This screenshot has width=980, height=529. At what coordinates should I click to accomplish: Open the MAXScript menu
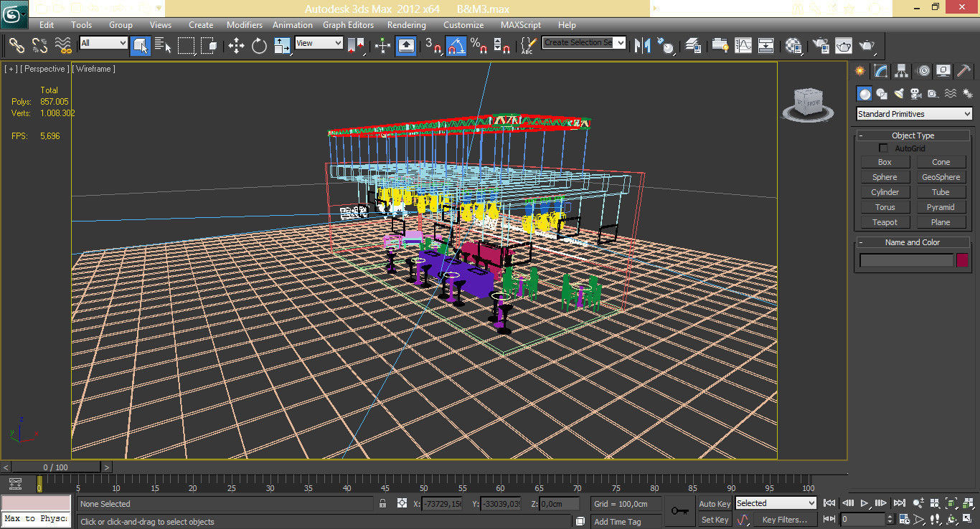521,25
